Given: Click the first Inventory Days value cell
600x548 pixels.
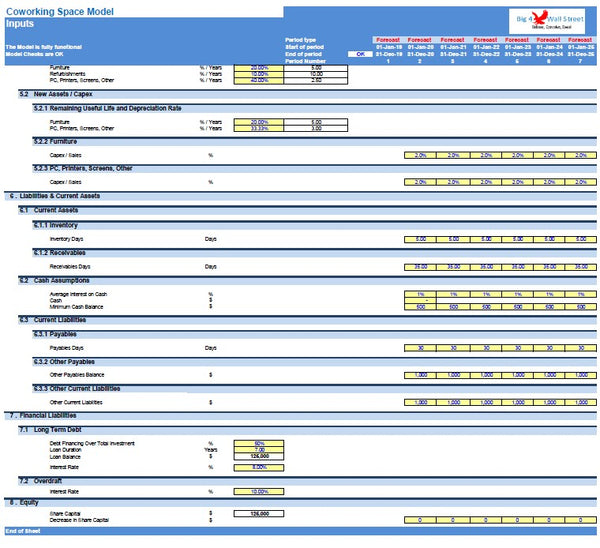Looking at the screenshot, I should (420, 239).
